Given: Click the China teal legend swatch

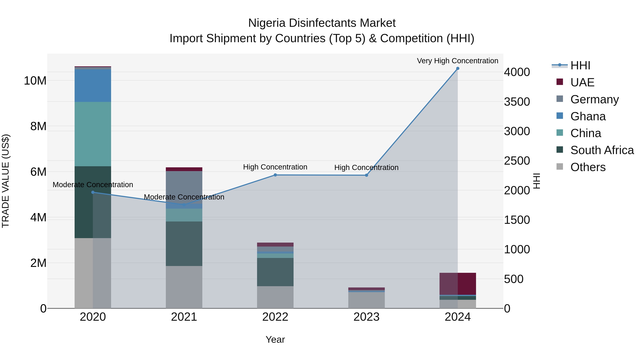Looking at the screenshot, I should point(560,132).
